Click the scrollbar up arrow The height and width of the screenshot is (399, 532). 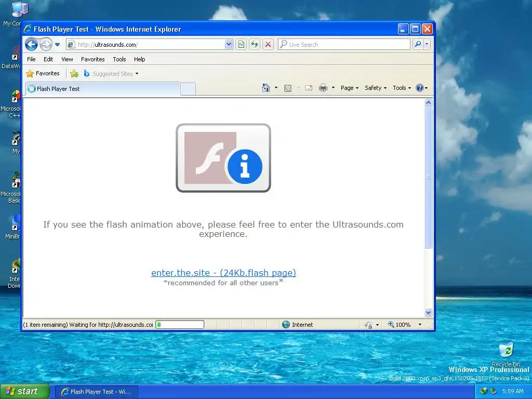(428, 102)
